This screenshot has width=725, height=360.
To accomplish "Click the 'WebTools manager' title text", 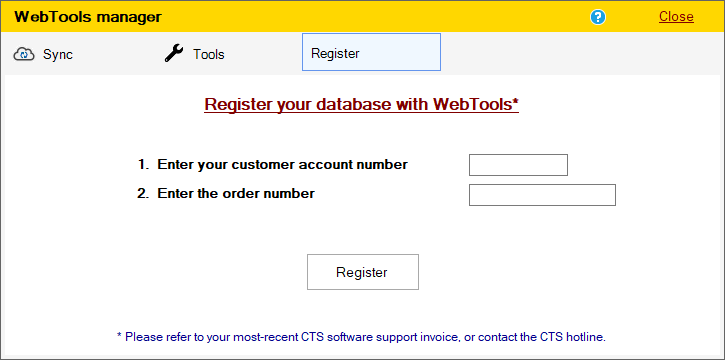I will coord(88,17).
